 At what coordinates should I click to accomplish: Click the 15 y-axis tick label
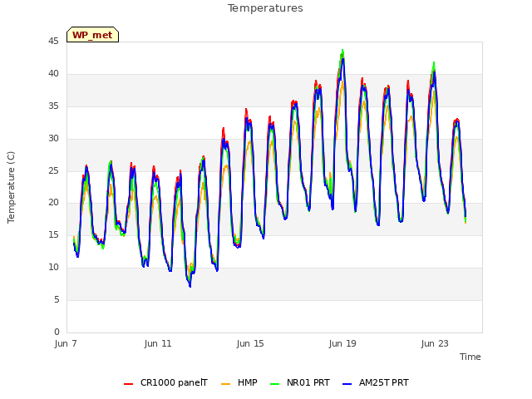point(53,234)
